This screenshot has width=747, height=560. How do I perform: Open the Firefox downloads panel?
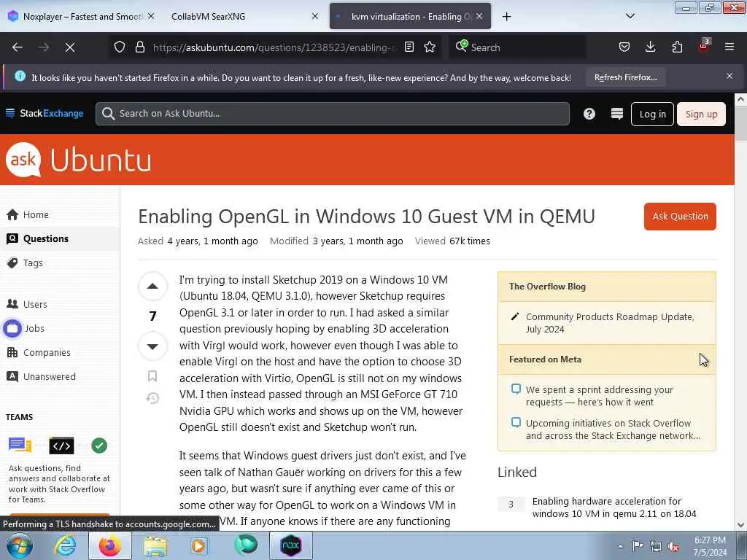tap(650, 47)
